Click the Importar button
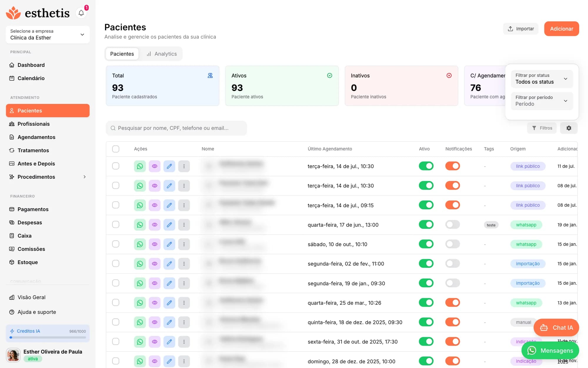 tap(521, 29)
